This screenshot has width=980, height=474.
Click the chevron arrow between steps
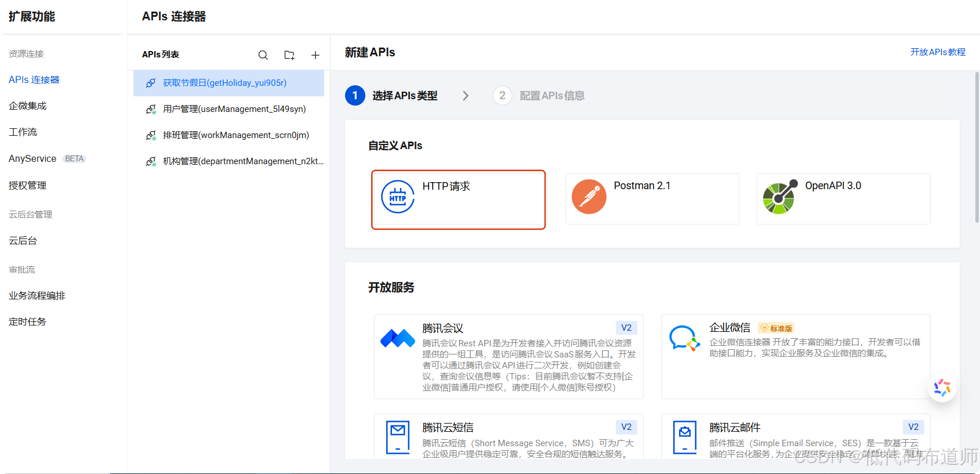pyautogui.click(x=466, y=96)
